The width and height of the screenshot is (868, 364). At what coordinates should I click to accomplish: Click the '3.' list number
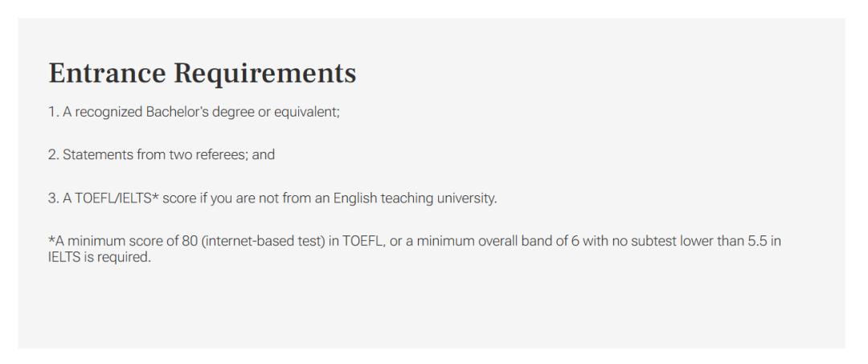54,198
